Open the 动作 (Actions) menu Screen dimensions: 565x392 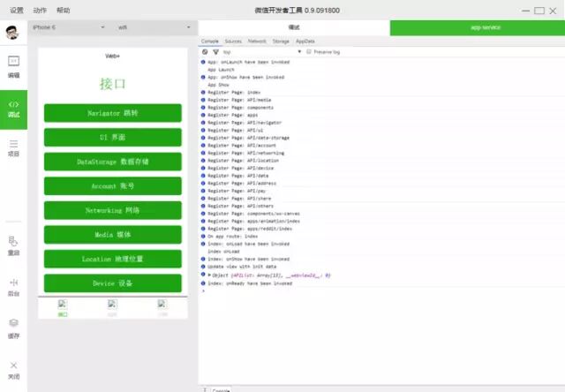pos(40,10)
